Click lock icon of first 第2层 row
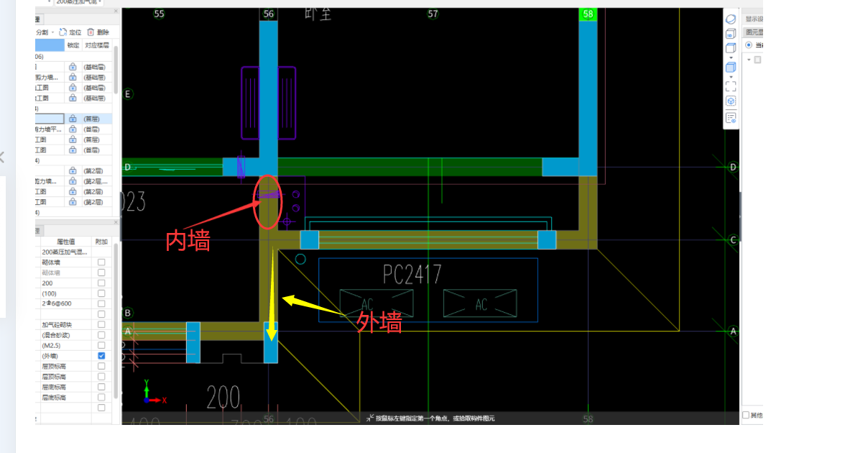This screenshot has width=868, height=453. pos(73,171)
